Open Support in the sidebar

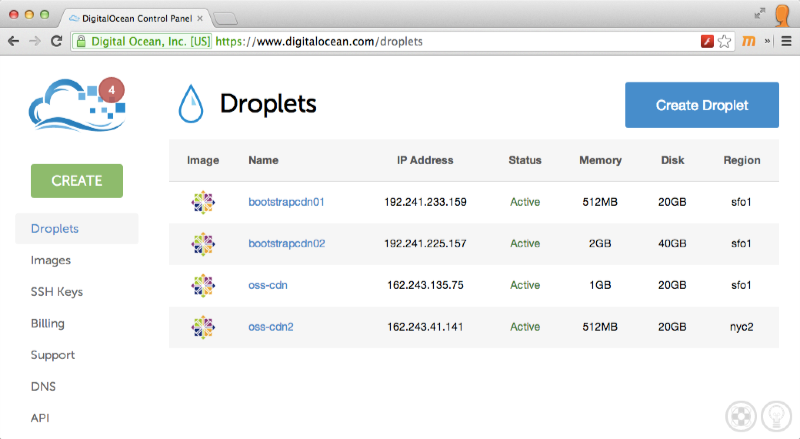[53, 355]
